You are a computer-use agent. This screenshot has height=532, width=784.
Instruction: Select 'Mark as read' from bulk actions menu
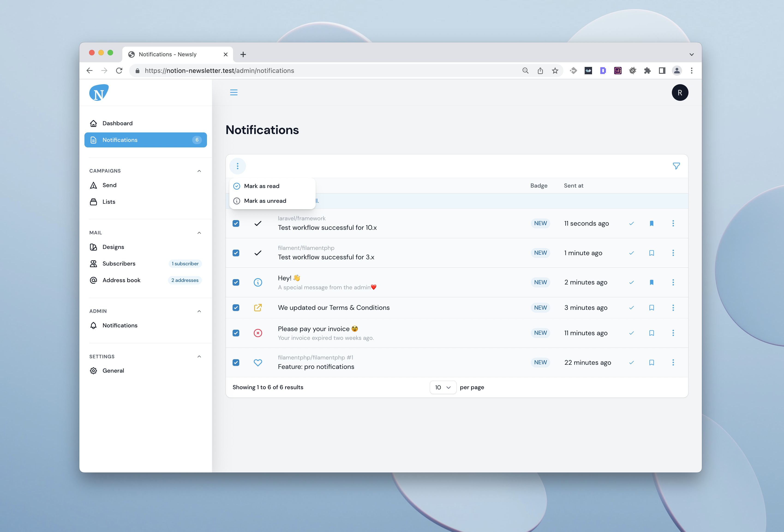(x=262, y=186)
